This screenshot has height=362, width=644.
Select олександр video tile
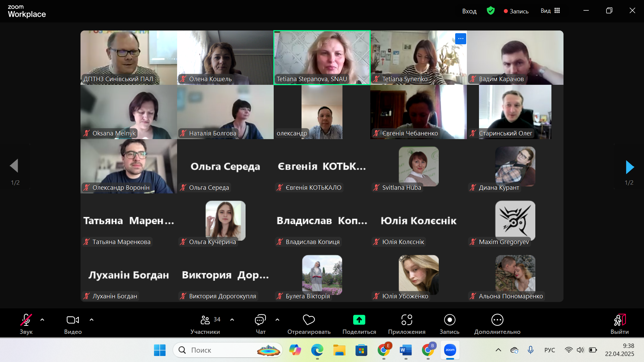click(322, 112)
